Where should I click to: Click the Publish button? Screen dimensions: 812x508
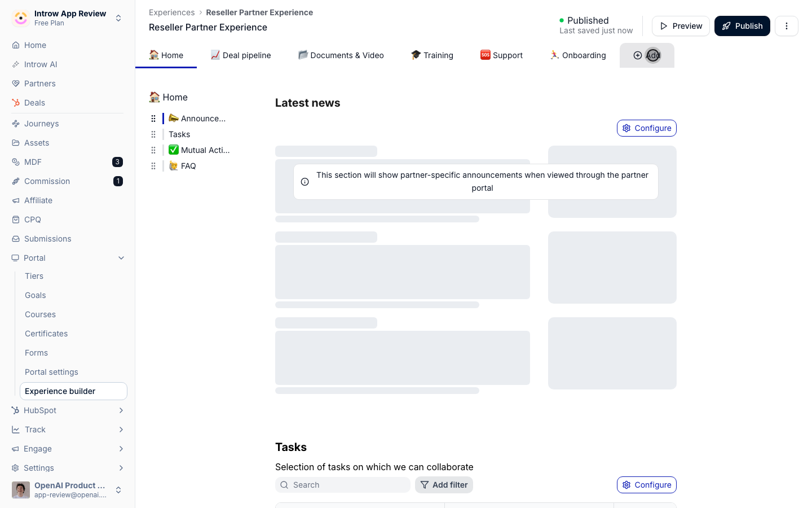coord(742,26)
